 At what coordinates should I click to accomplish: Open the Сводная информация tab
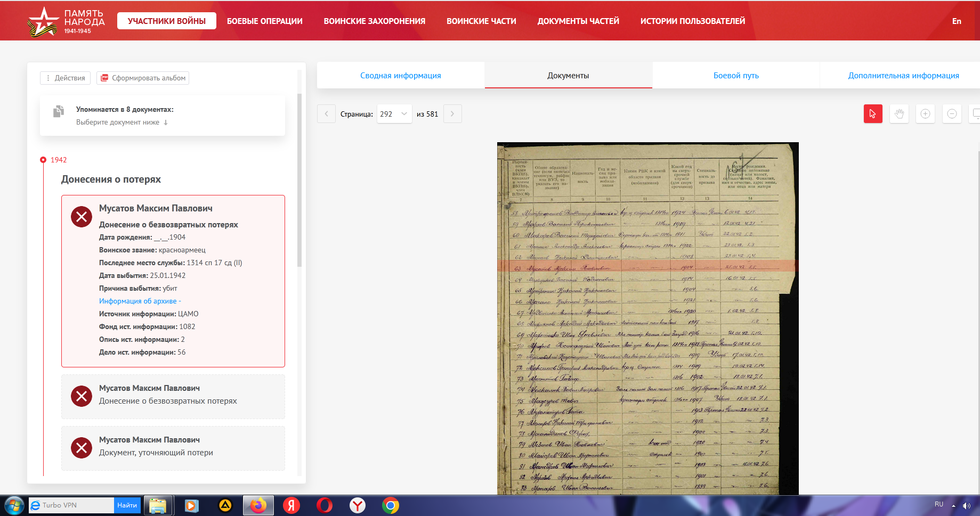(400, 76)
